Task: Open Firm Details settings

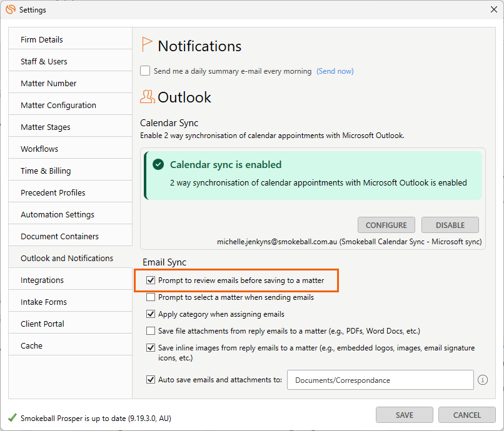Action: [71, 39]
